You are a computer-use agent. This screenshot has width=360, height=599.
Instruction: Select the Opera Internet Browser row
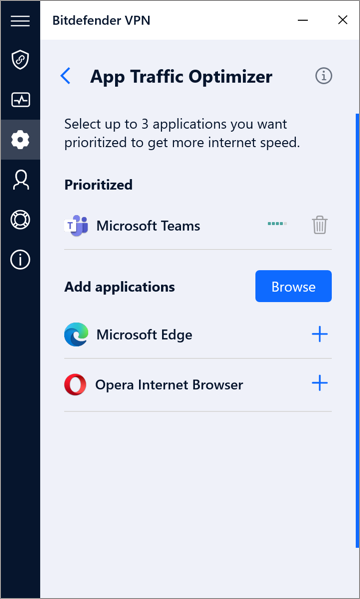198,384
